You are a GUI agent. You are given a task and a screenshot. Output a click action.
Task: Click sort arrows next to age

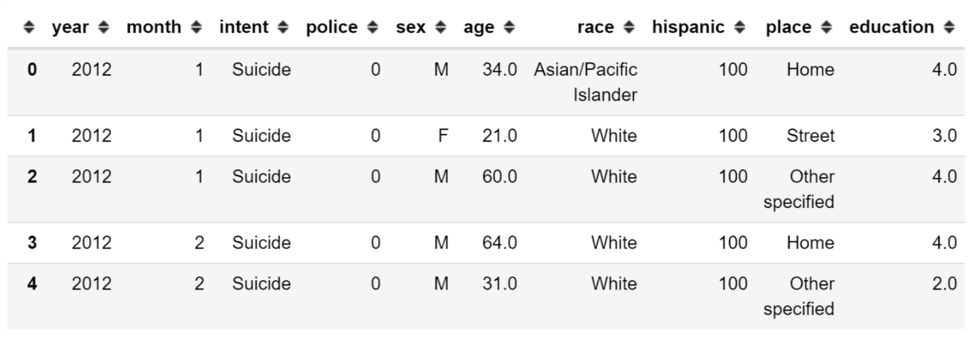coord(509,27)
